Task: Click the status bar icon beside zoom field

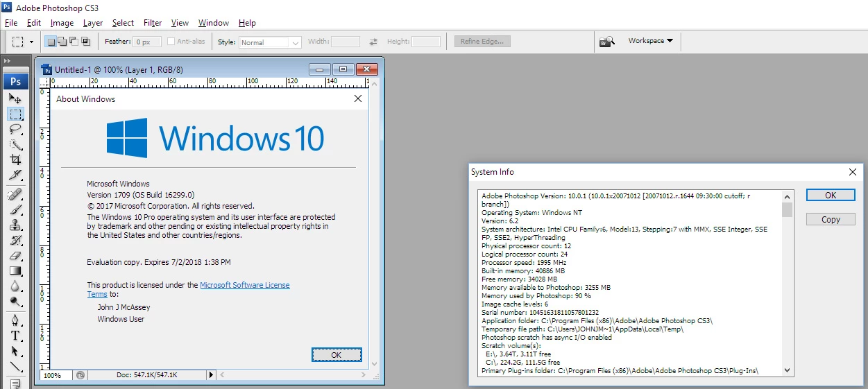Action: click(80, 375)
